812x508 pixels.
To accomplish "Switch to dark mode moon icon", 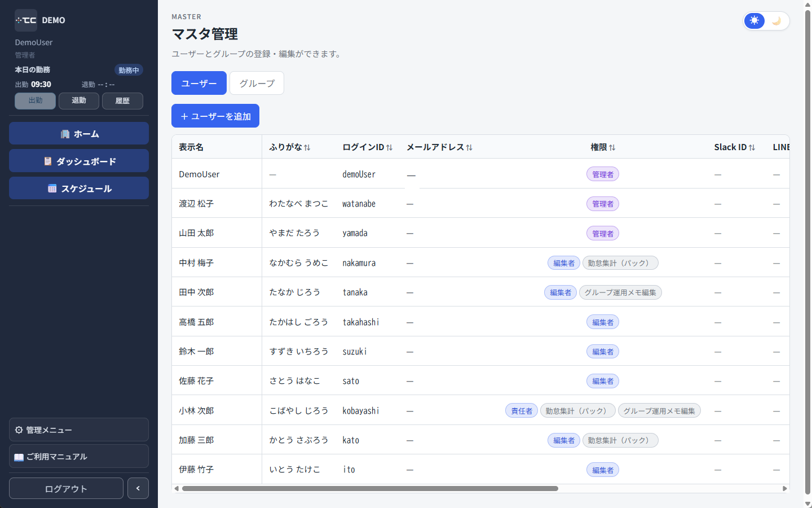I will (x=776, y=21).
